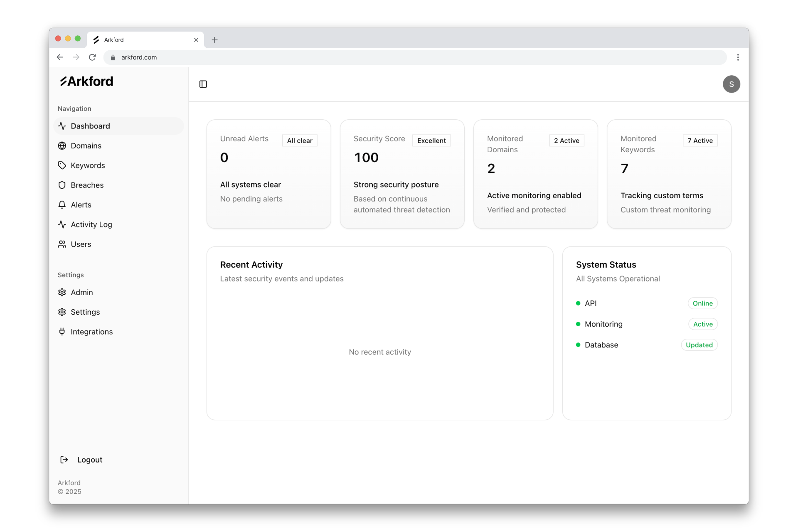Open Breaches via the shield icon

62,185
